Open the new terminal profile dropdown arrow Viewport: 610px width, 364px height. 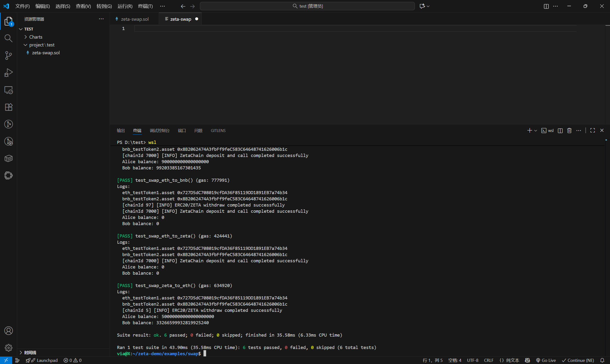[x=536, y=131]
